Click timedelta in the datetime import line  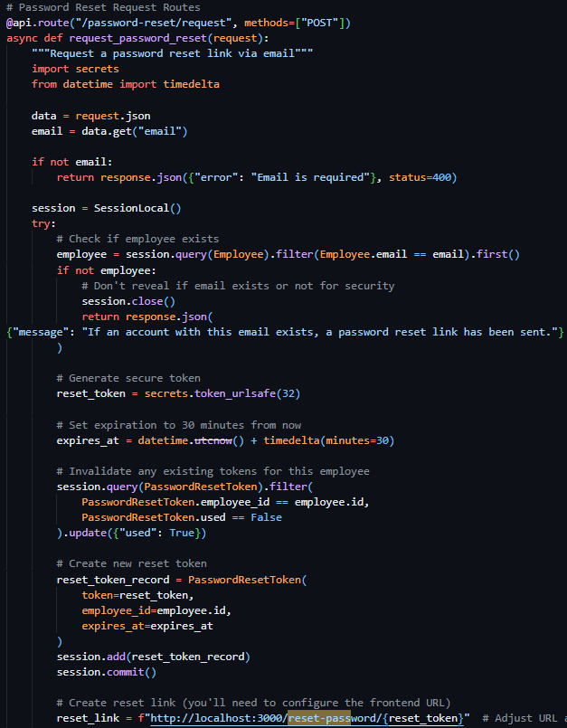pyautogui.click(x=191, y=84)
